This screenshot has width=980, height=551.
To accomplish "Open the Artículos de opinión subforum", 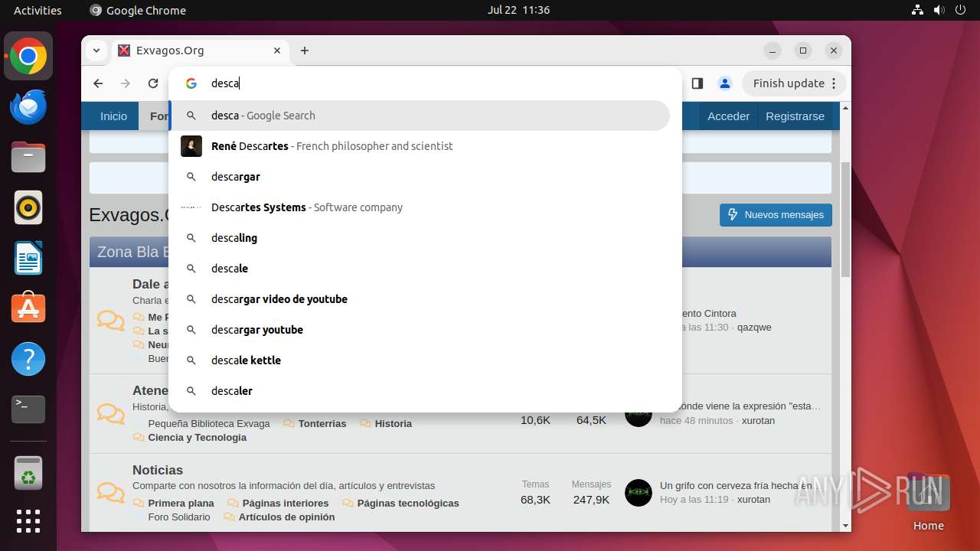I will tap(286, 517).
